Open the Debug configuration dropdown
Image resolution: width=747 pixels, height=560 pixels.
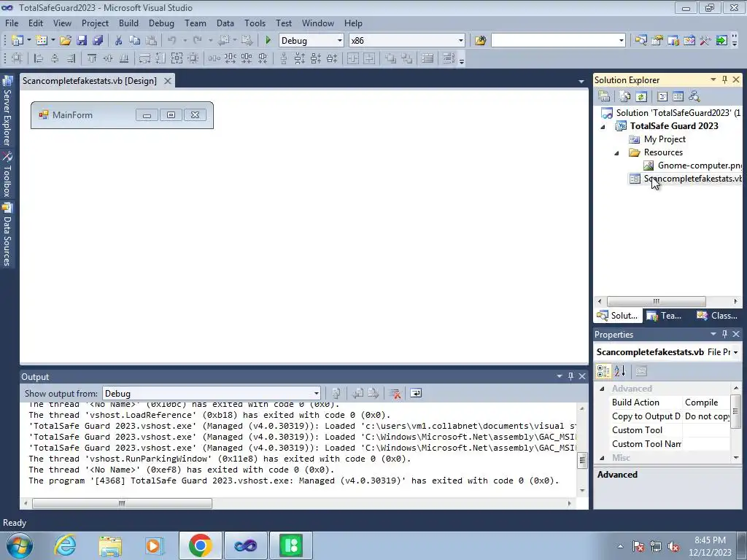click(x=340, y=41)
